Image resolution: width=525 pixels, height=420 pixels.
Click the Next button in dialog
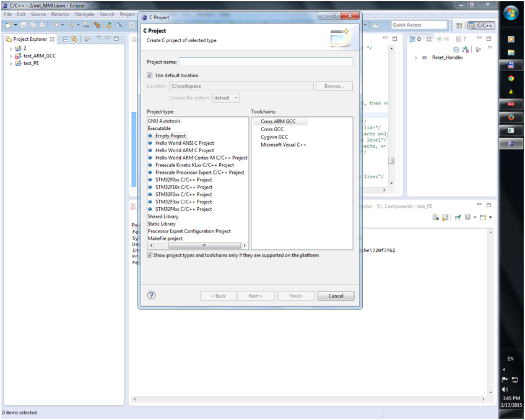[256, 296]
